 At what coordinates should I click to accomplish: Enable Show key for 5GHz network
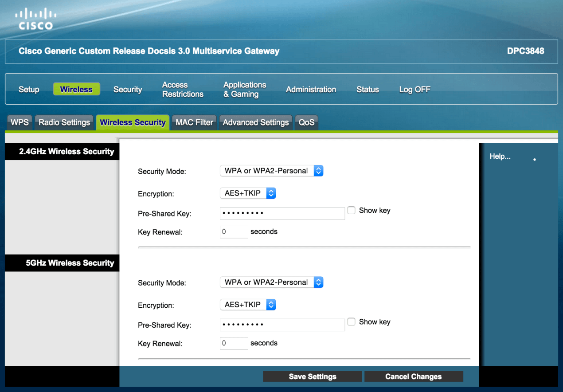[x=352, y=322]
